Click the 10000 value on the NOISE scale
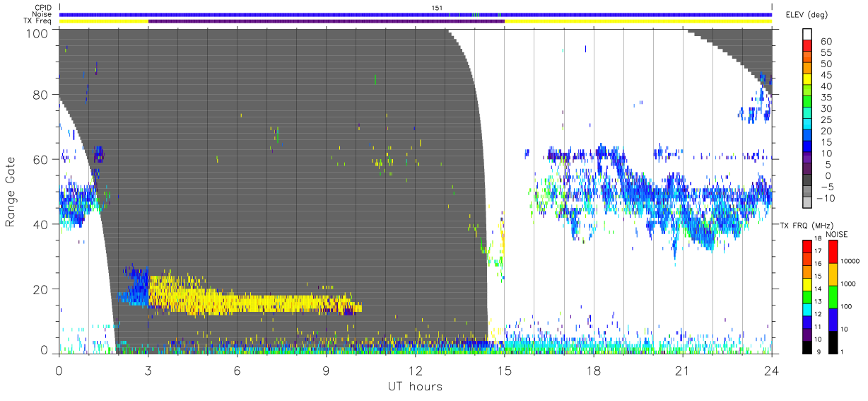868x401 pixels. [851, 262]
